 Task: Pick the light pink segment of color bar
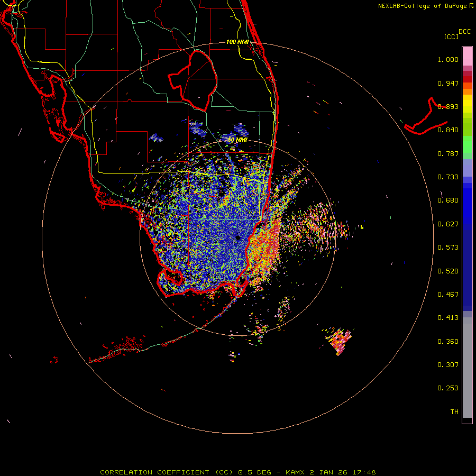(x=467, y=57)
